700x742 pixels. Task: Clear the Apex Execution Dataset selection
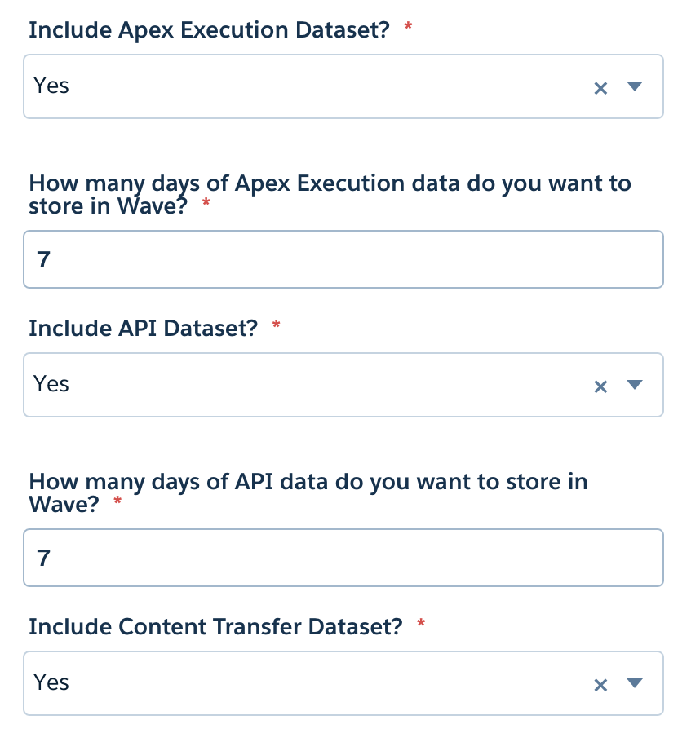(x=601, y=87)
